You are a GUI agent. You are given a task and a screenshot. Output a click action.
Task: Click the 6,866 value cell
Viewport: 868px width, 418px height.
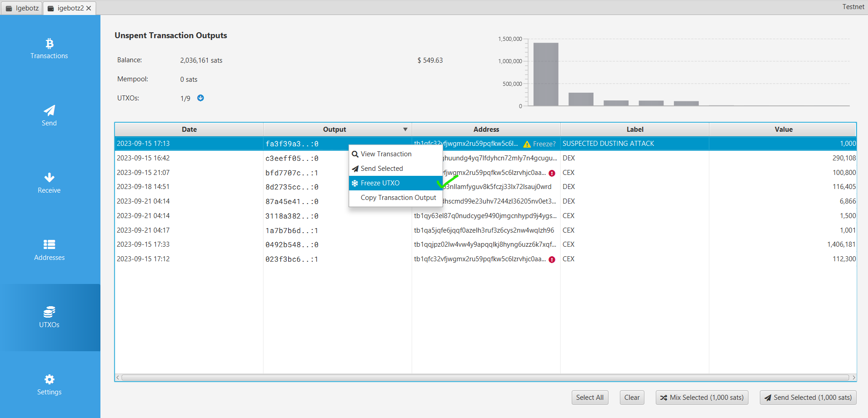(783, 201)
